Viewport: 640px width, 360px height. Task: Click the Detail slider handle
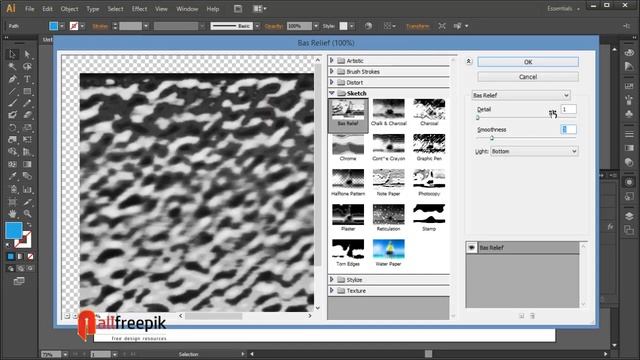click(x=478, y=118)
